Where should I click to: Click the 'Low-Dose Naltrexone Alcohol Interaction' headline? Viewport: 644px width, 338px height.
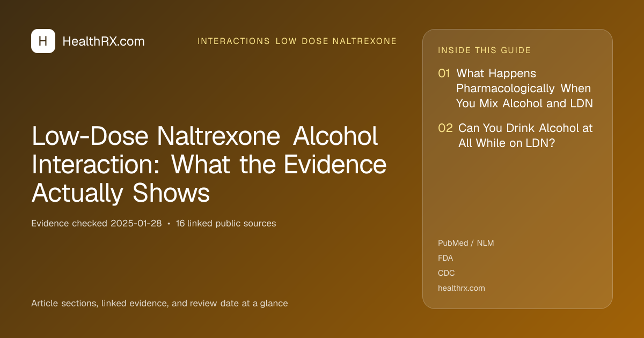coord(209,165)
